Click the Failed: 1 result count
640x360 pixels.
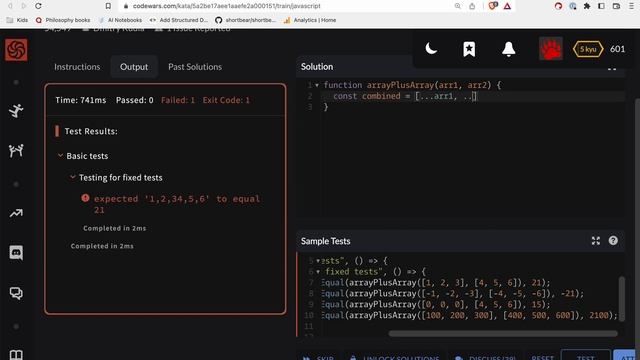coord(178,100)
